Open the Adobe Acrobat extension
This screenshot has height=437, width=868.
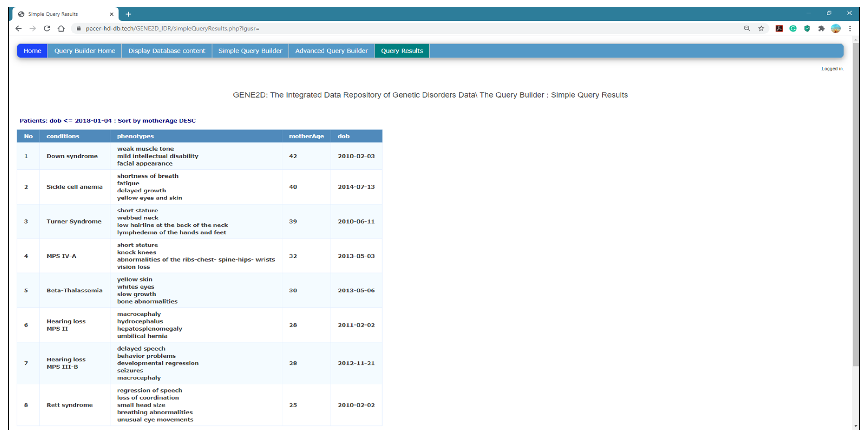point(779,29)
